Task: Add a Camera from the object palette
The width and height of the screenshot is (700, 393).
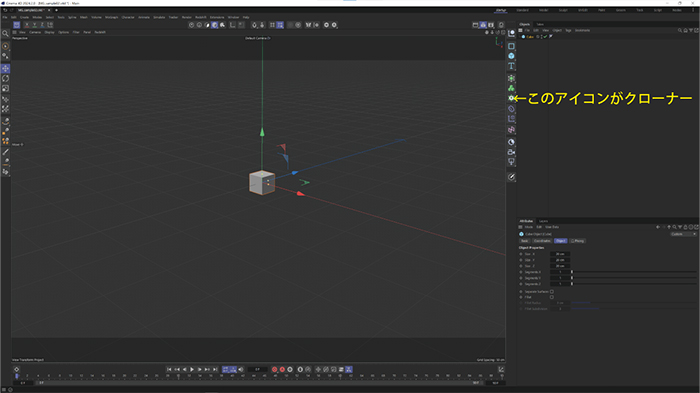Action: coord(511,152)
